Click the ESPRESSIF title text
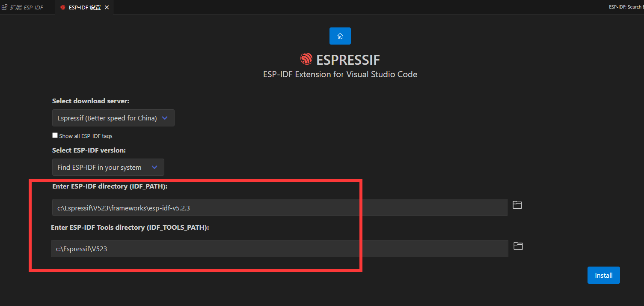Screen dimensions: 644x306 [x=348, y=60]
